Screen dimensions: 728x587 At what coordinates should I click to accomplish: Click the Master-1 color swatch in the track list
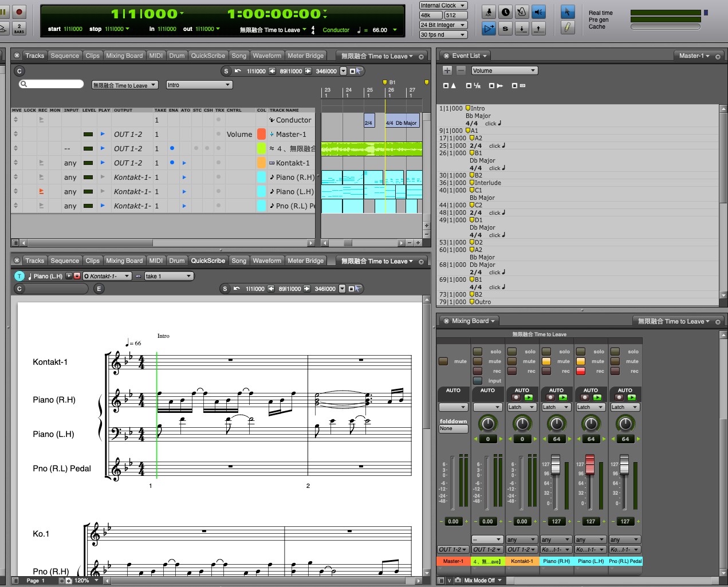pos(261,134)
